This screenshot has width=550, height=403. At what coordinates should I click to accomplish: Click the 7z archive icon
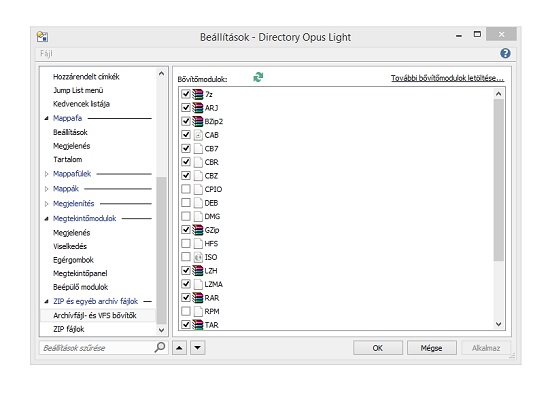198,94
